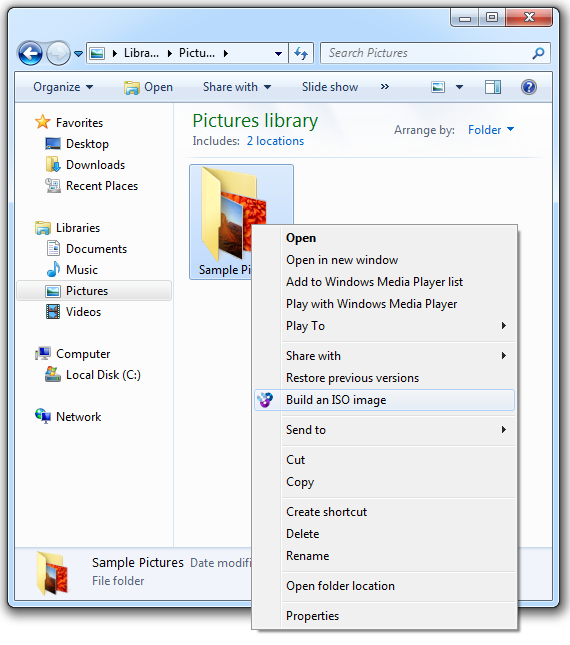
Task: Click the File folder text in details pane
Action: [x=118, y=581]
